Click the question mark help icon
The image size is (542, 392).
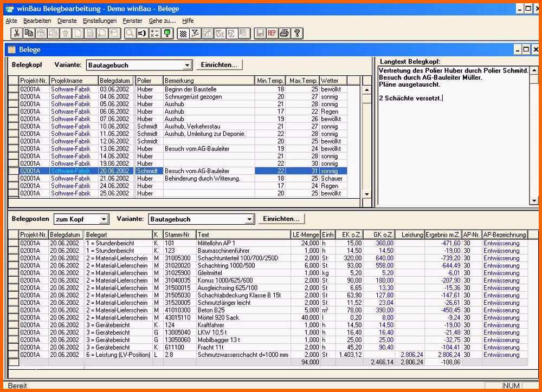click(296, 33)
